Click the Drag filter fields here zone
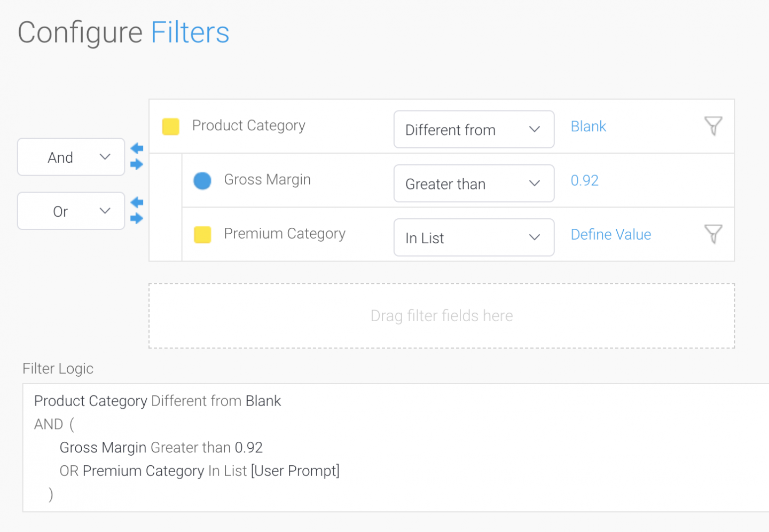 point(441,315)
